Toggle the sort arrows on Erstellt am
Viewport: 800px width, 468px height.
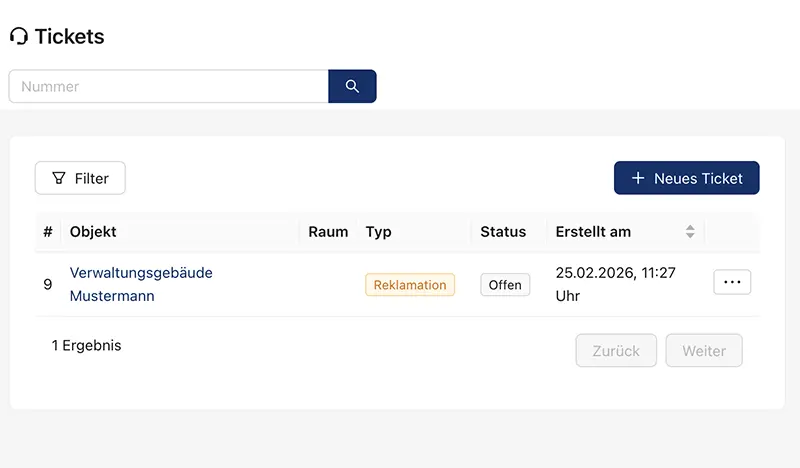690,232
